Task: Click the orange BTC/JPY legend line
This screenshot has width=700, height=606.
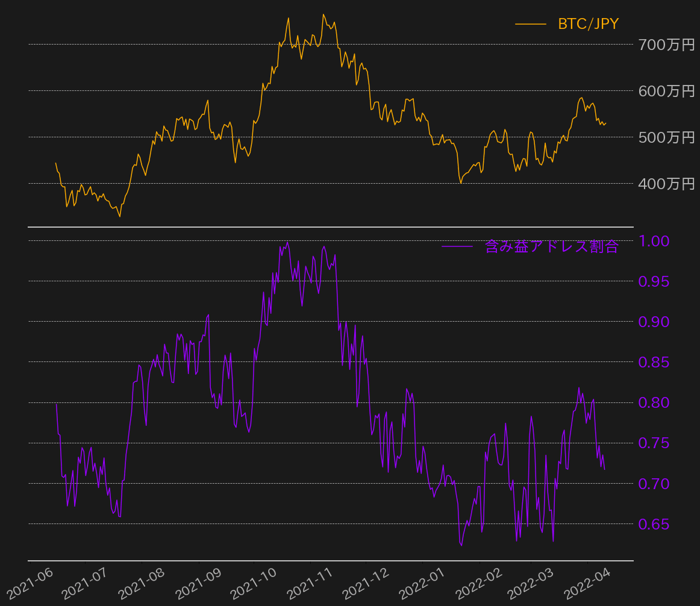Action: tap(530, 24)
